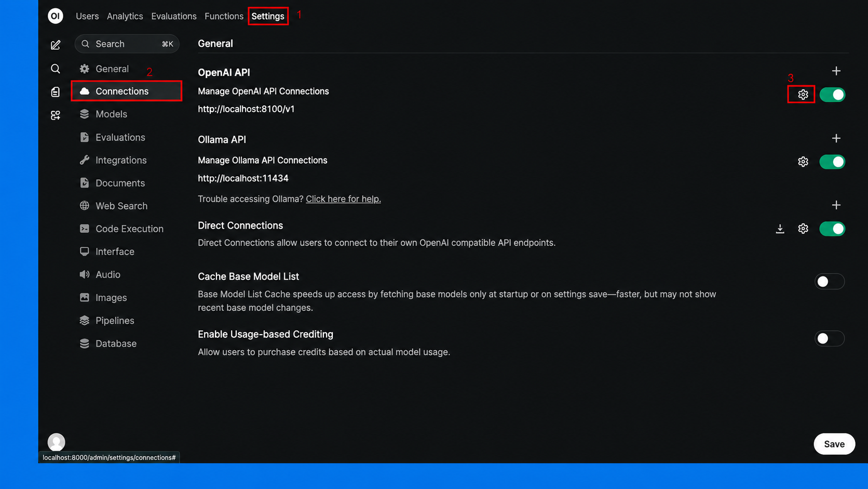The width and height of the screenshot is (868, 489).
Task: Click the plus icon above Direct Connections
Action: click(x=836, y=205)
